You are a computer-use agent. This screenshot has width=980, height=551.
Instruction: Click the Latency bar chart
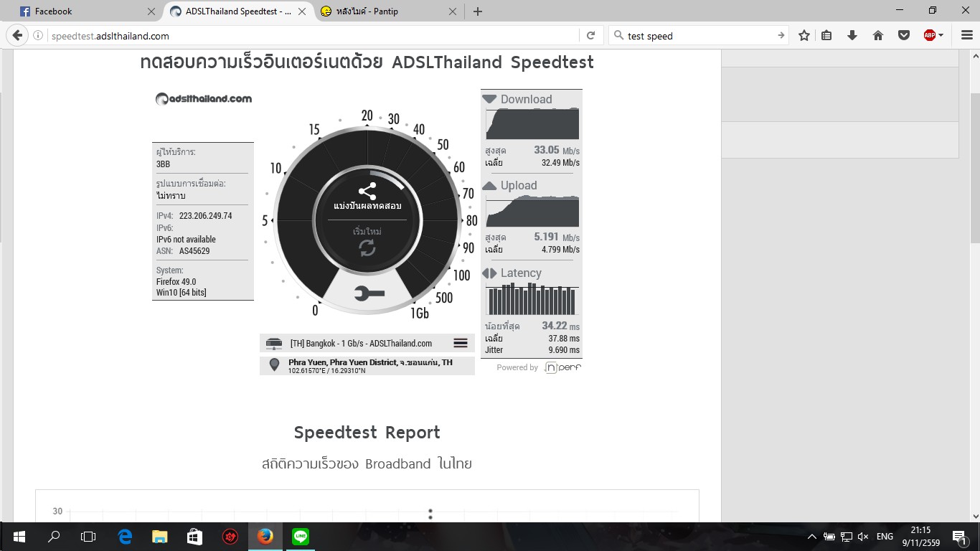click(532, 298)
